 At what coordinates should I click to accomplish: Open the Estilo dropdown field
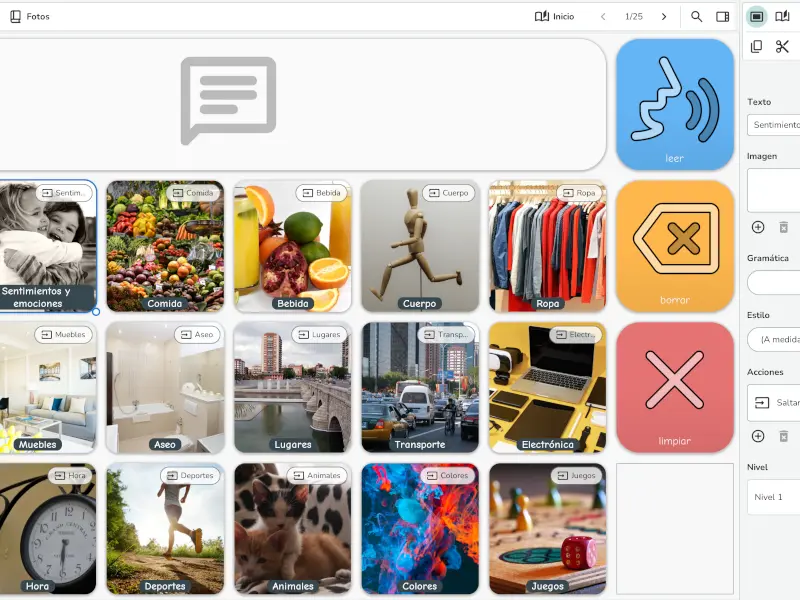coord(774,339)
